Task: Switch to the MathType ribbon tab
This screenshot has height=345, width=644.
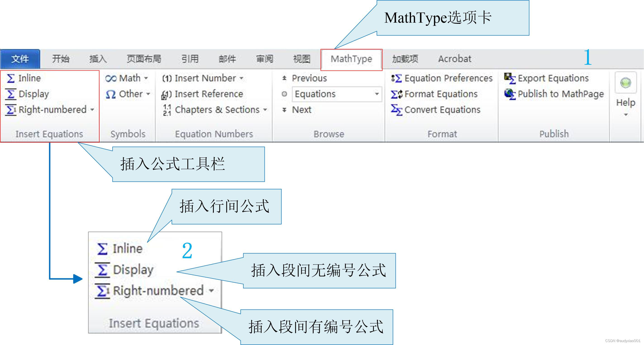Action: 351,59
